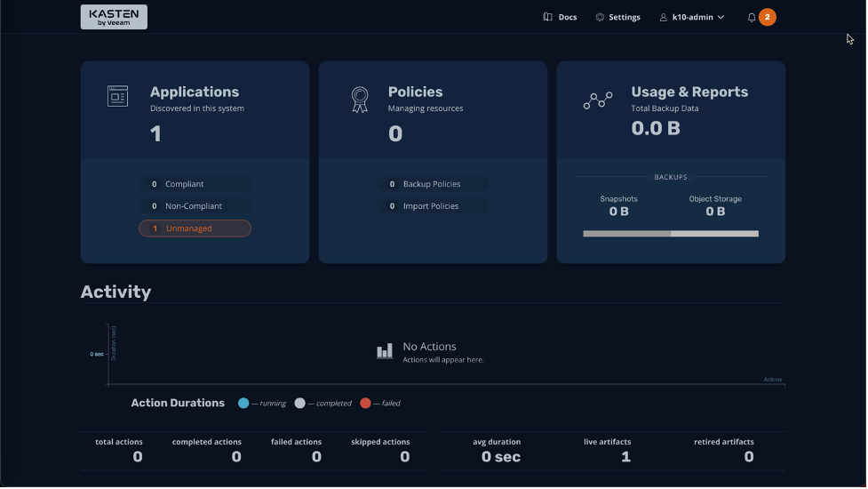This screenshot has height=489, width=868.
Task: Click the total actions stat
Action: (x=119, y=450)
